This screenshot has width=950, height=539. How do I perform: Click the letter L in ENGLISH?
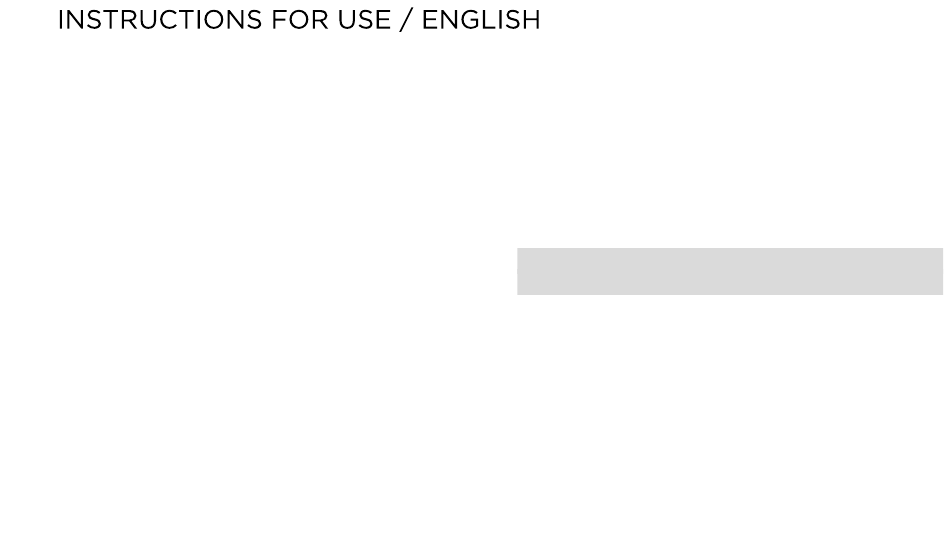[x=488, y=20]
